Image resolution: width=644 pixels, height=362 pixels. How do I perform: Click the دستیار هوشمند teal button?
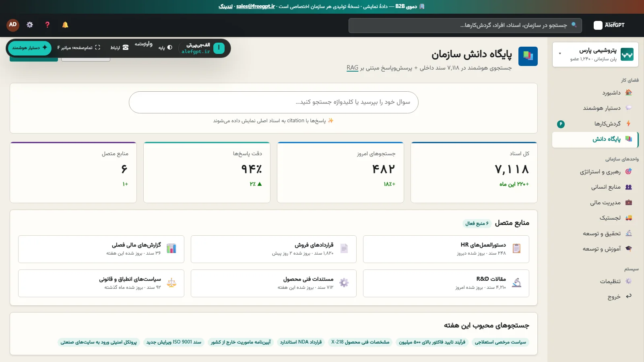pos(30,48)
